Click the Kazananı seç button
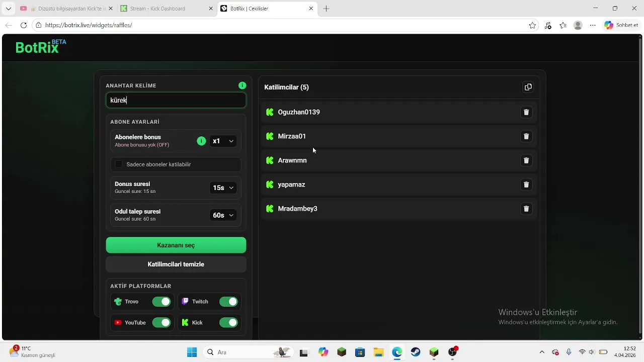Image resolution: width=644 pixels, height=362 pixels. pyautogui.click(x=176, y=245)
